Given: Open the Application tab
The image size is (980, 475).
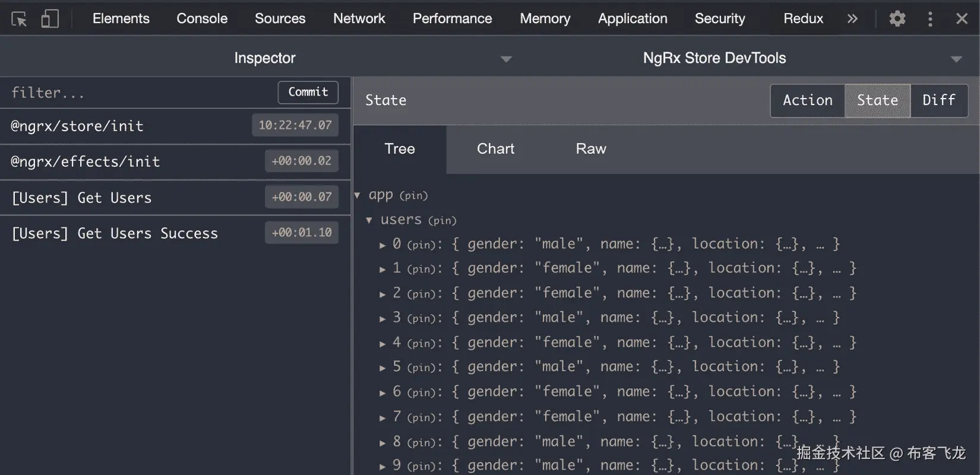Looking at the screenshot, I should point(633,18).
